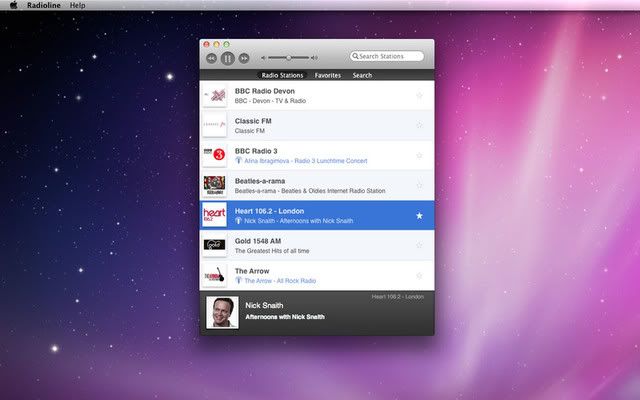
Task: Open the Apple menu
Action: click(x=13, y=5)
